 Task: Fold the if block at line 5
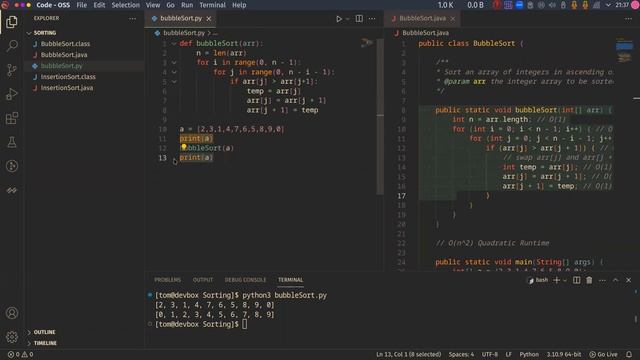click(x=174, y=82)
